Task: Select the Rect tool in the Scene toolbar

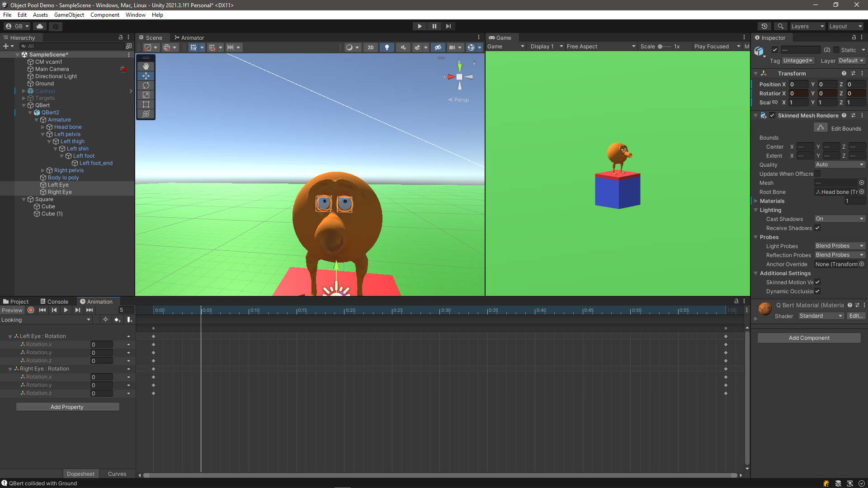Action: click(146, 104)
